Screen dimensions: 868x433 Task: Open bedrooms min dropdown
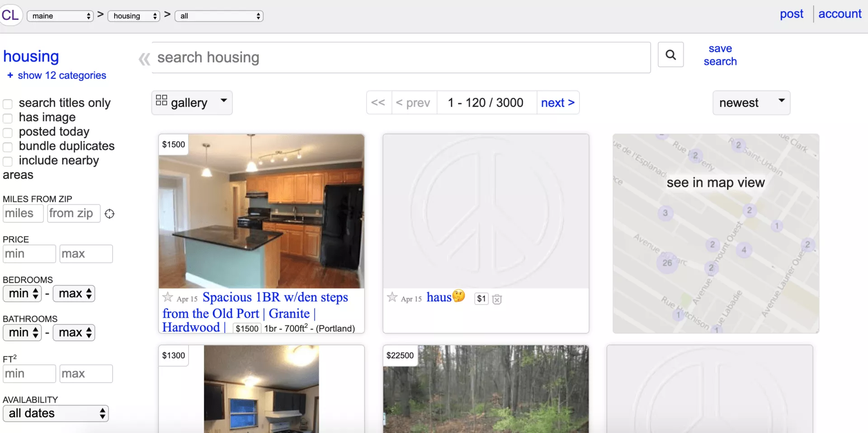[23, 294]
